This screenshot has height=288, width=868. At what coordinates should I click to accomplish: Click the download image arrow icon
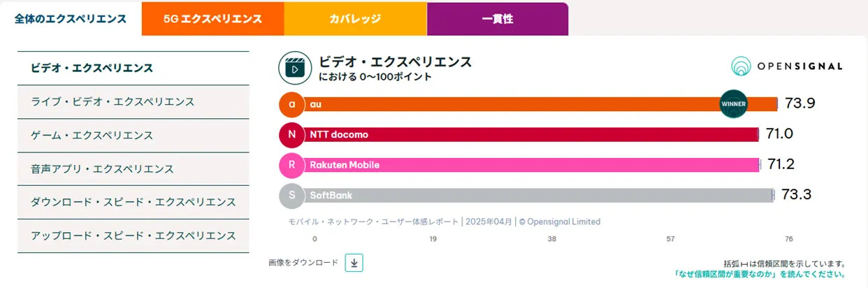coord(354,263)
